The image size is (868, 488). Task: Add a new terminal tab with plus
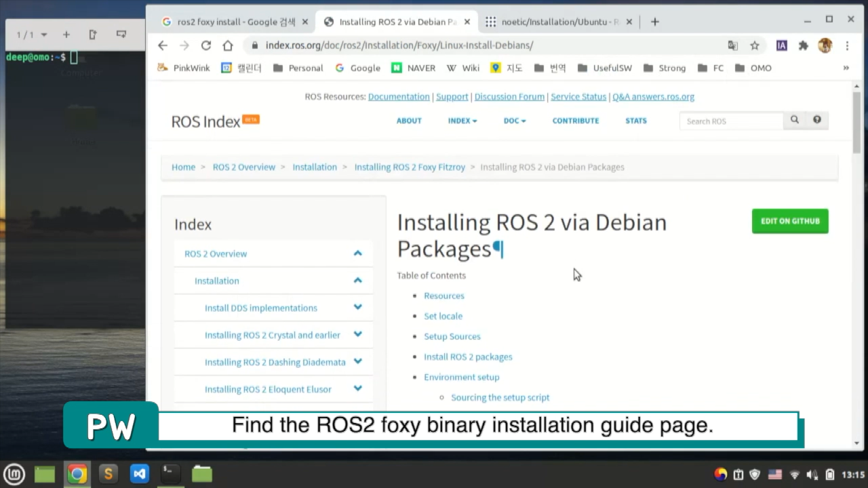tap(66, 34)
